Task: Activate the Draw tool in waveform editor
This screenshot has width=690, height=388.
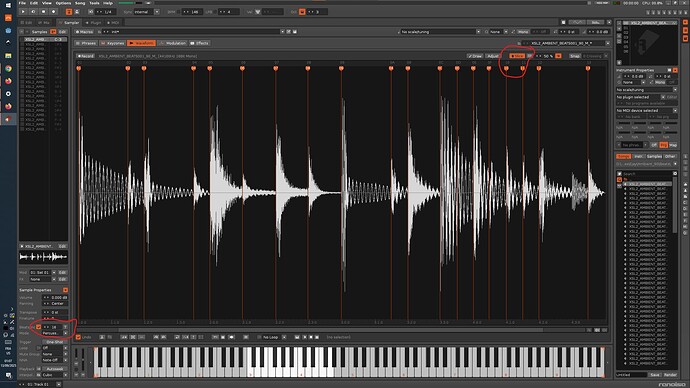Action: pyautogui.click(x=475, y=56)
